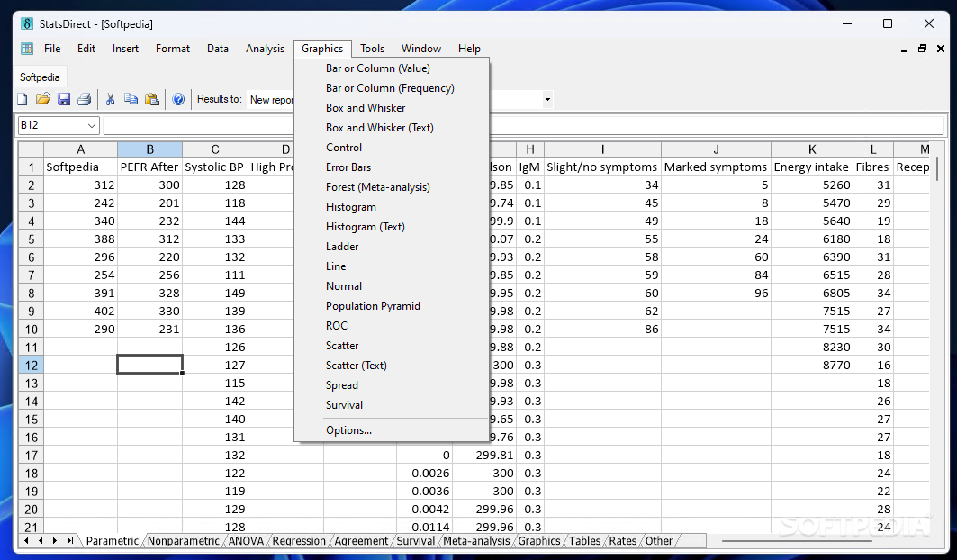Close the inner Softpedia workbook

pyautogui.click(x=941, y=49)
